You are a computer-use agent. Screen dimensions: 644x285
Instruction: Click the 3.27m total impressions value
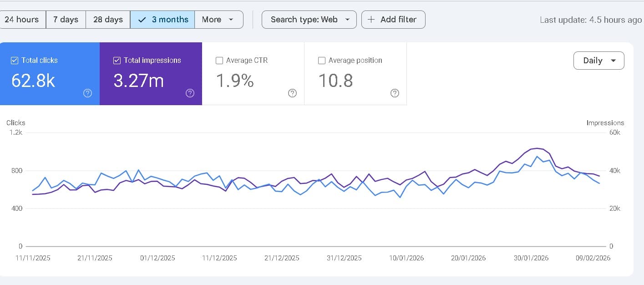[138, 81]
